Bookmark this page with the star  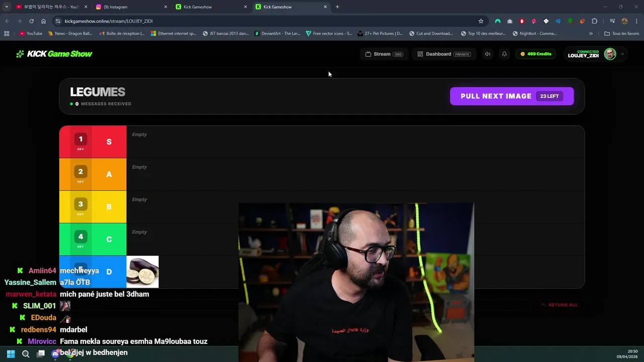(x=480, y=21)
